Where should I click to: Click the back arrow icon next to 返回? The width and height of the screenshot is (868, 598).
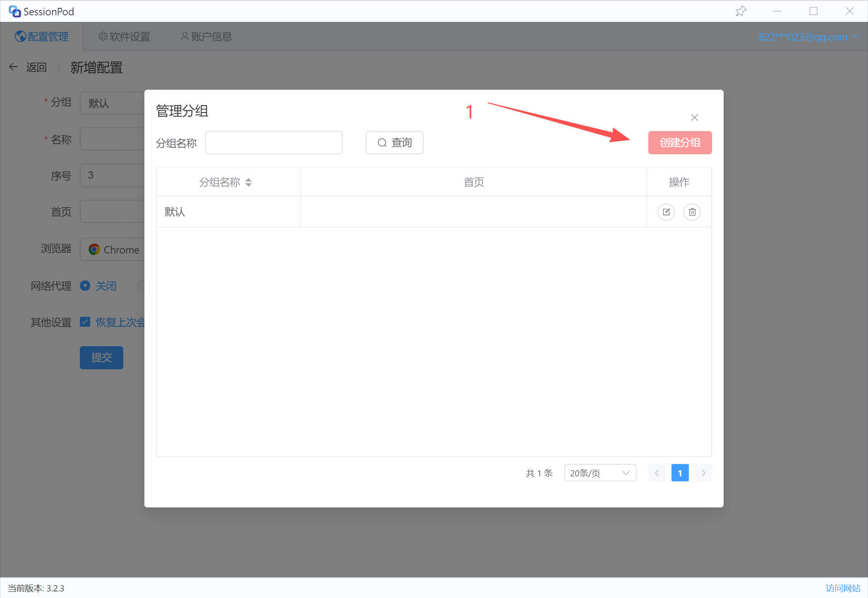(13, 67)
